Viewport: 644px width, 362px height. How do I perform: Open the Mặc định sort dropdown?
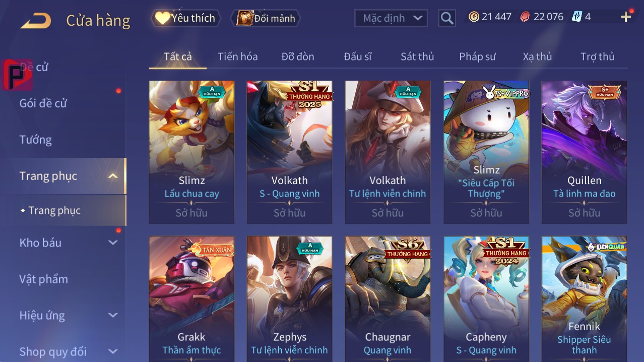pyautogui.click(x=391, y=18)
